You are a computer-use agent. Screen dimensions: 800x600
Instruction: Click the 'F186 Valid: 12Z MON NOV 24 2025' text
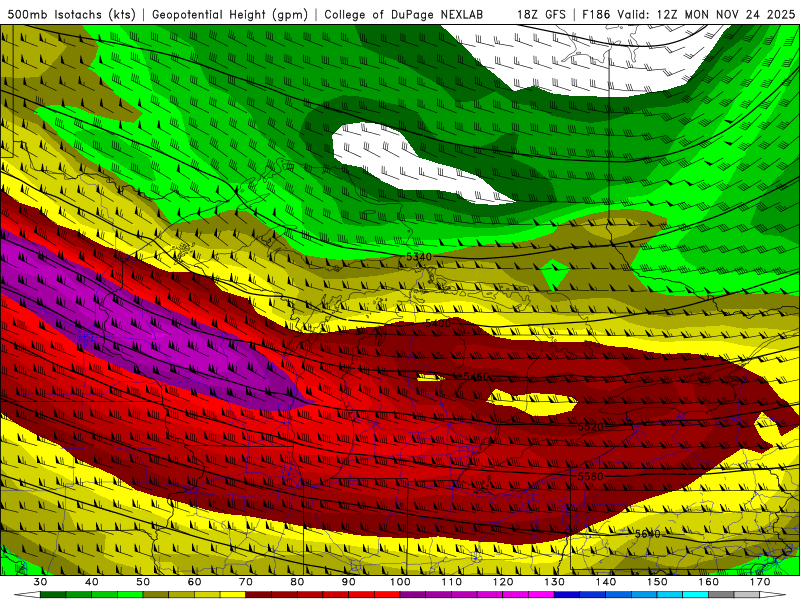pos(688,15)
